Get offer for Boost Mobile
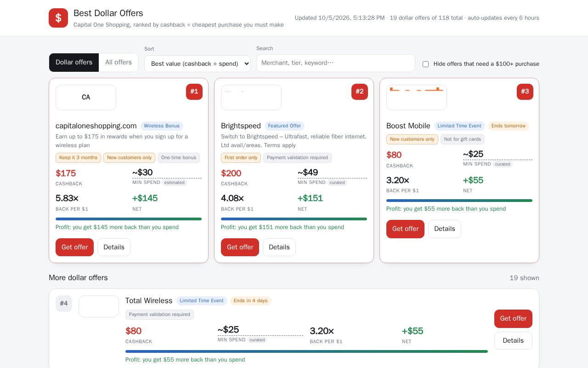Image resolution: width=588 pixels, height=368 pixels. click(405, 229)
